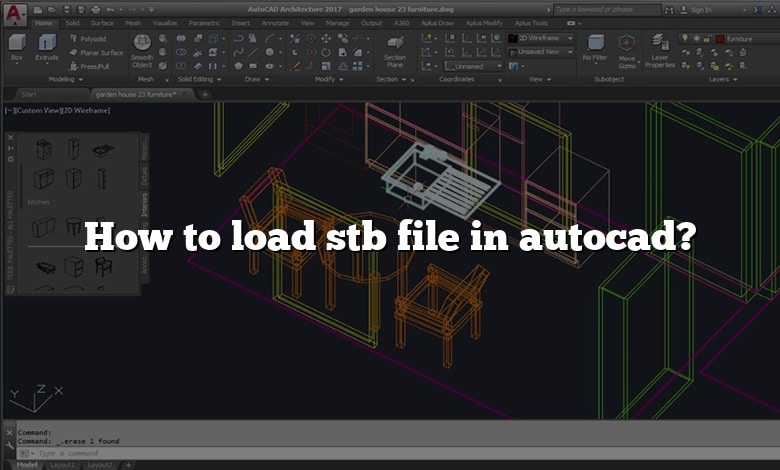Switch to the Annotate ribbon tab
This screenshot has width=780, height=470.
274,22
